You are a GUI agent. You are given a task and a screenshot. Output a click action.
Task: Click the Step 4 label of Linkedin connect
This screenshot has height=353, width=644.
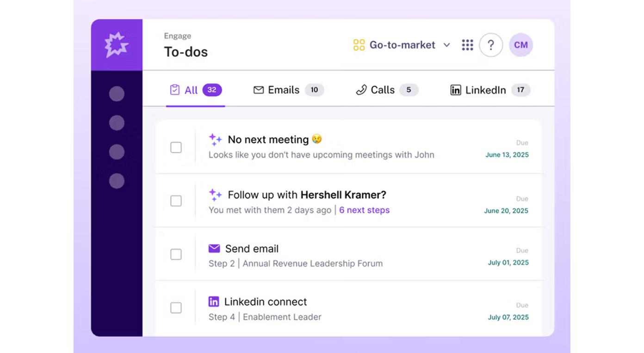(222, 317)
